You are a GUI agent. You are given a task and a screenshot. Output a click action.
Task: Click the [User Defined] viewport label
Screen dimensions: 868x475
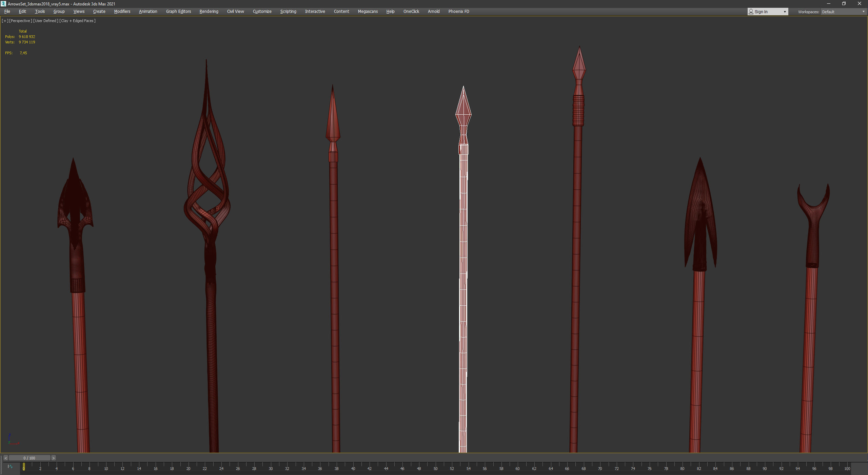45,21
